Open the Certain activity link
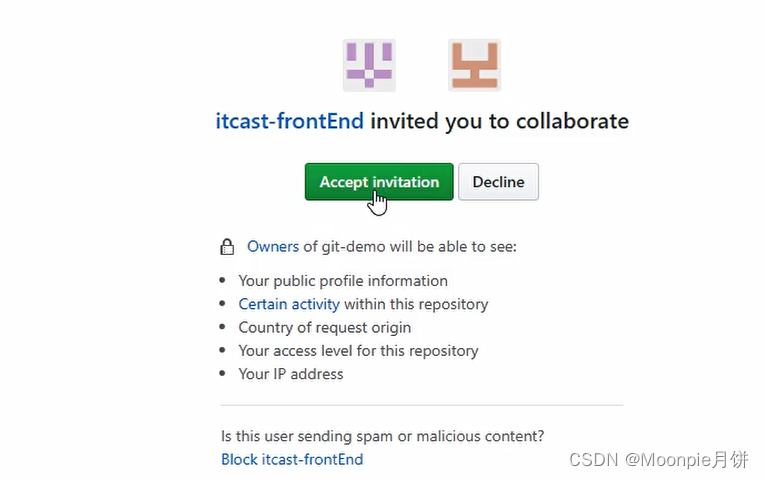Viewport: 764px width, 479px height. (289, 304)
